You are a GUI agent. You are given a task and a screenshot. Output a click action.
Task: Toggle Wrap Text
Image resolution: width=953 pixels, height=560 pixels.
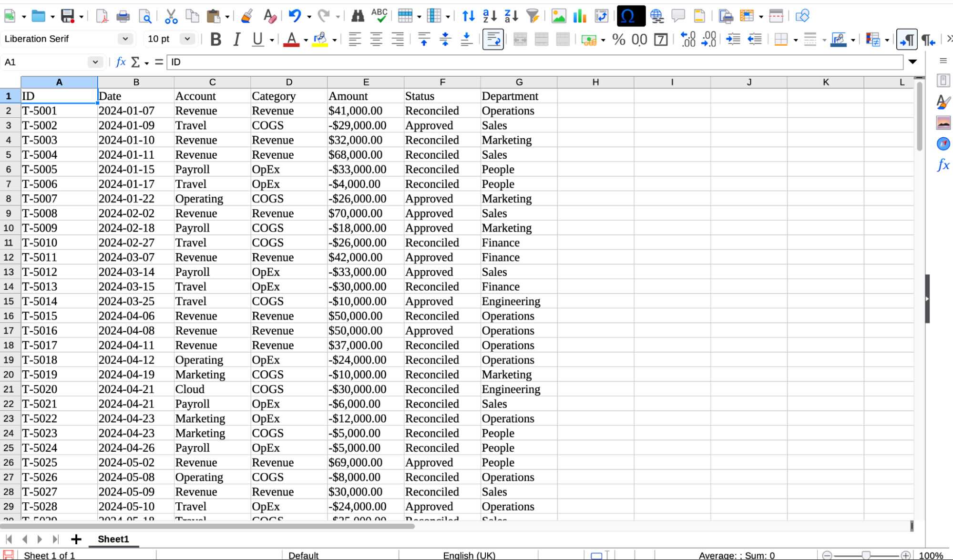click(x=493, y=39)
